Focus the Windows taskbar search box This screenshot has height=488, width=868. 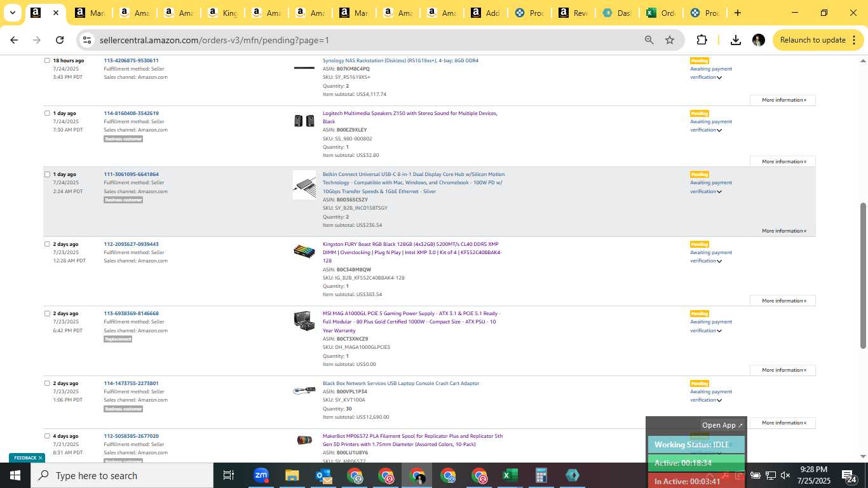(x=122, y=475)
